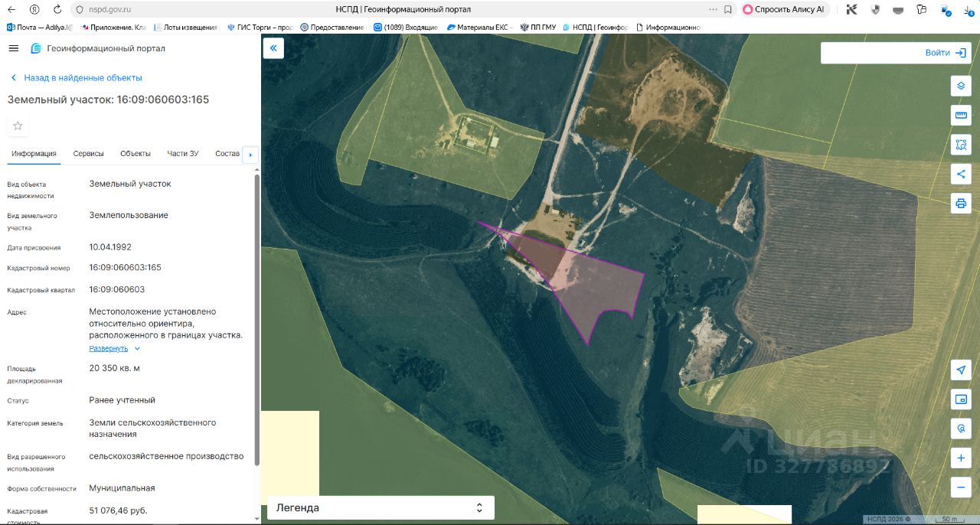Viewport: 980px width, 525px height.
Task: Click the heading Земельный участок: 16:09:060603:165
Action: click(x=108, y=99)
